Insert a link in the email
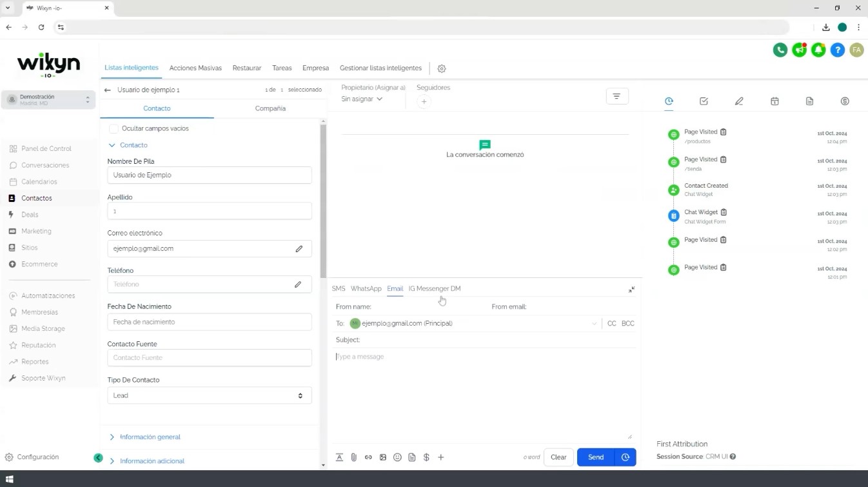 coord(368,457)
